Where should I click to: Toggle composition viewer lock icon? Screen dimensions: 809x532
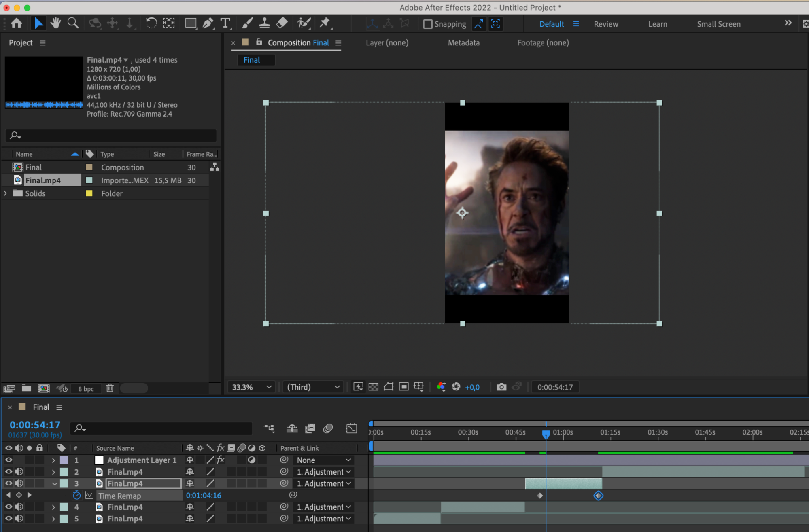click(x=259, y=42)
